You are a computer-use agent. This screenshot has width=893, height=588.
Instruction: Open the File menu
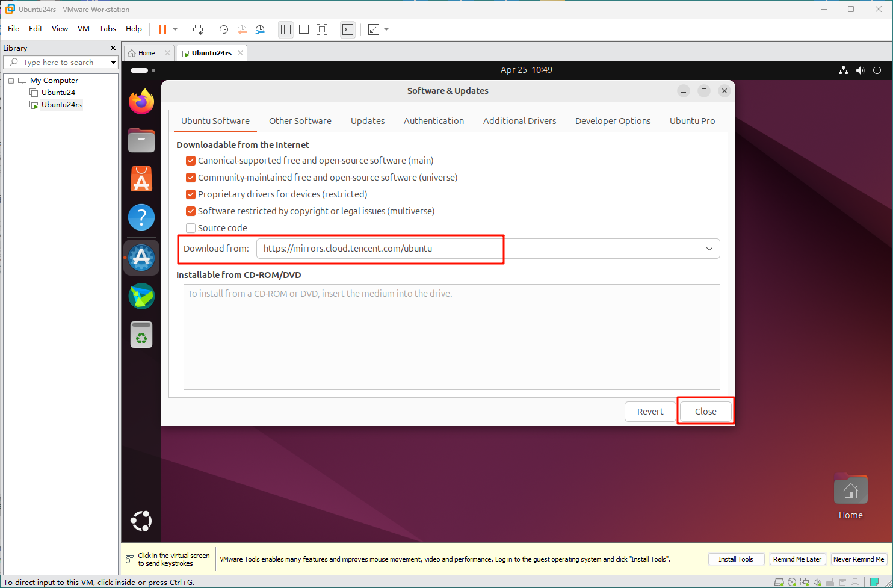pyautogui.click(x=13, y=29)
